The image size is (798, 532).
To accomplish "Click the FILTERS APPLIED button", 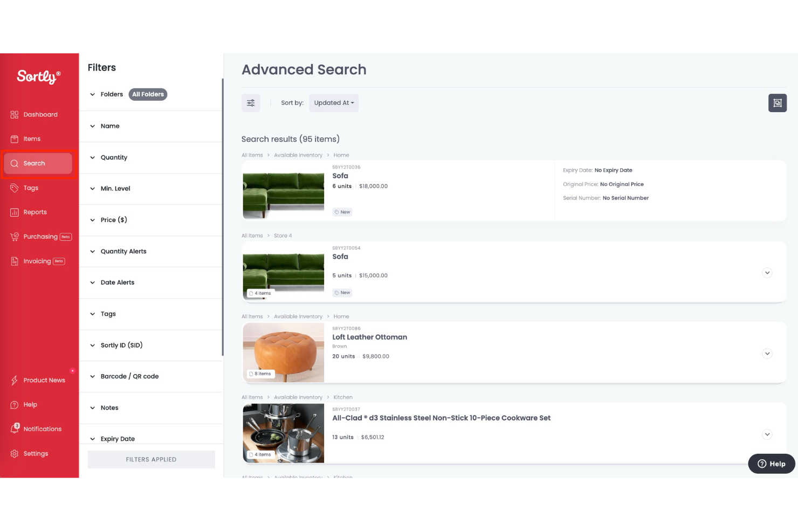I will (151, 459).
